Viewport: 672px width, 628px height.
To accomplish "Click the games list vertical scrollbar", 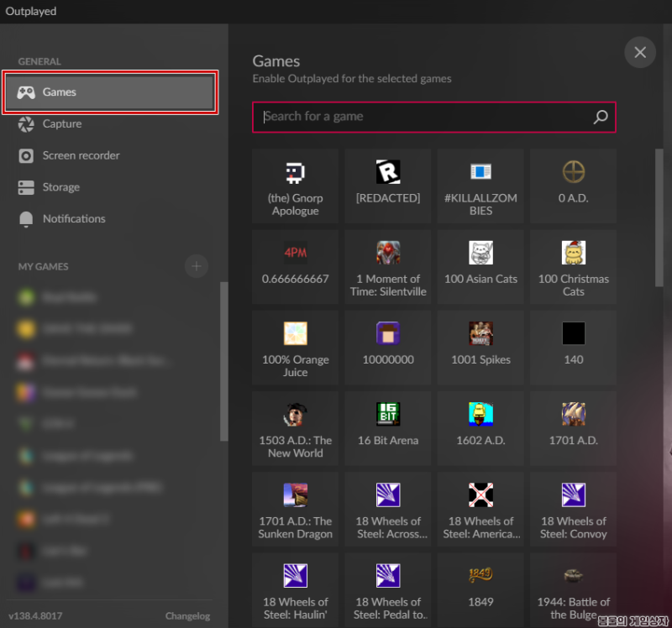I will point(659,217).
